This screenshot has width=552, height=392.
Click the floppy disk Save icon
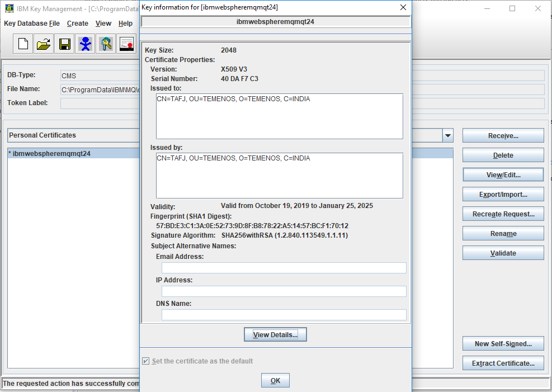tap(64, 44)
